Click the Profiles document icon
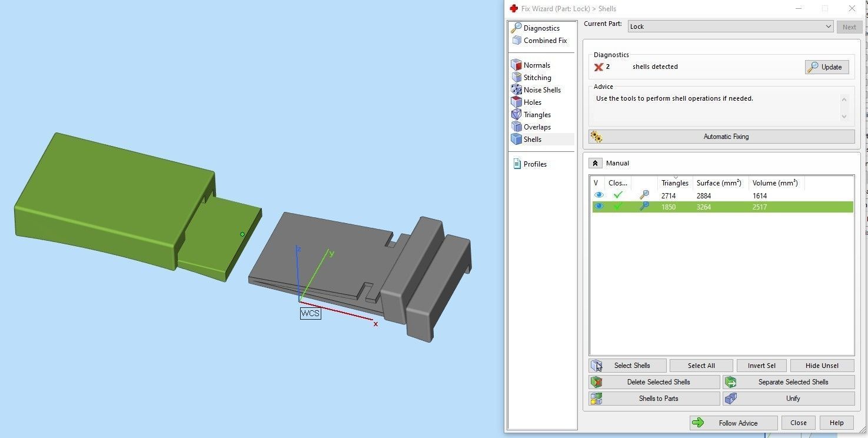The height and width of the screenshot is (438, 868). (x=517, y=164)
